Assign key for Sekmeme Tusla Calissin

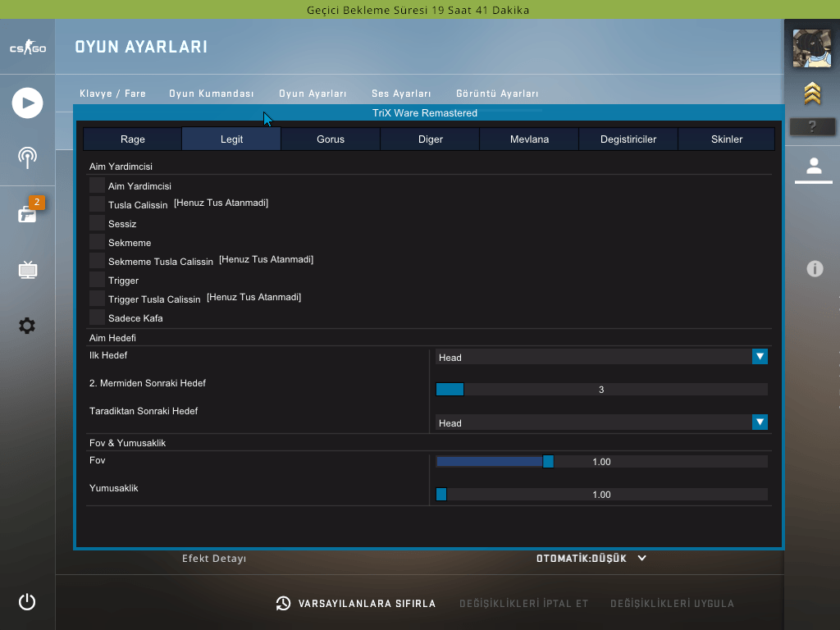[x=267, y=259]
